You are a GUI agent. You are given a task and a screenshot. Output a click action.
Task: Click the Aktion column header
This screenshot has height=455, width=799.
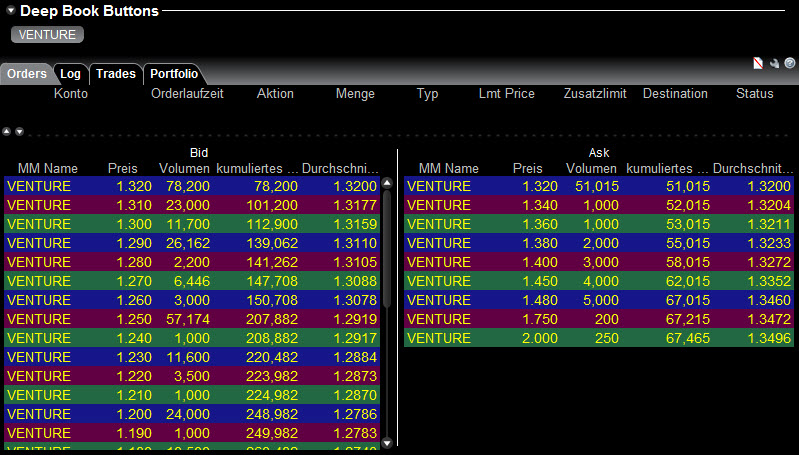tap(275, 94)
